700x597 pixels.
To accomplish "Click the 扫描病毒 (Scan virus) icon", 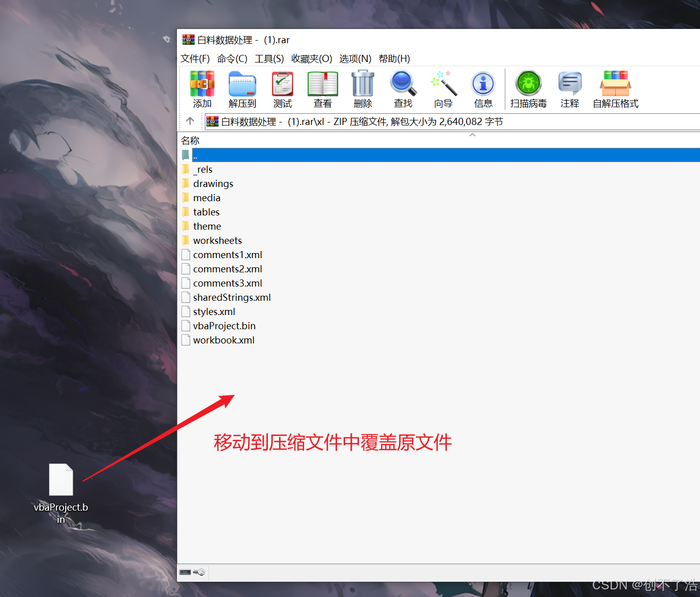I will pos(529,83).
